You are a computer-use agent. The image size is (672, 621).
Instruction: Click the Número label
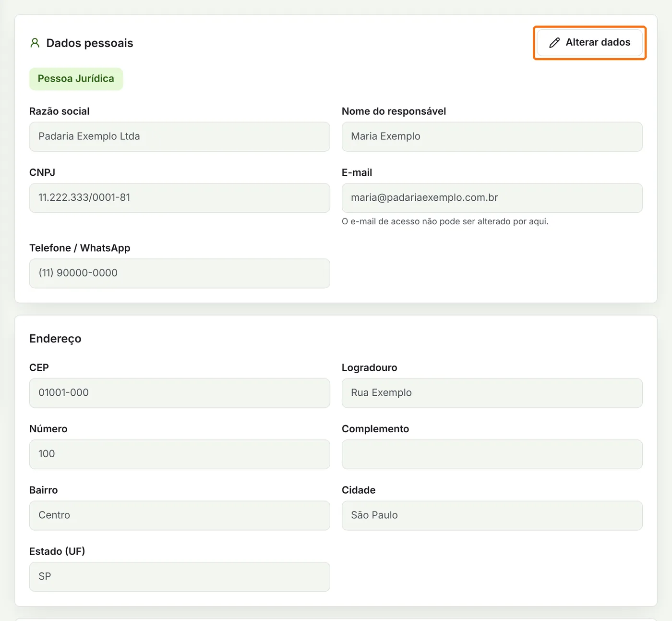coord(48,429)
